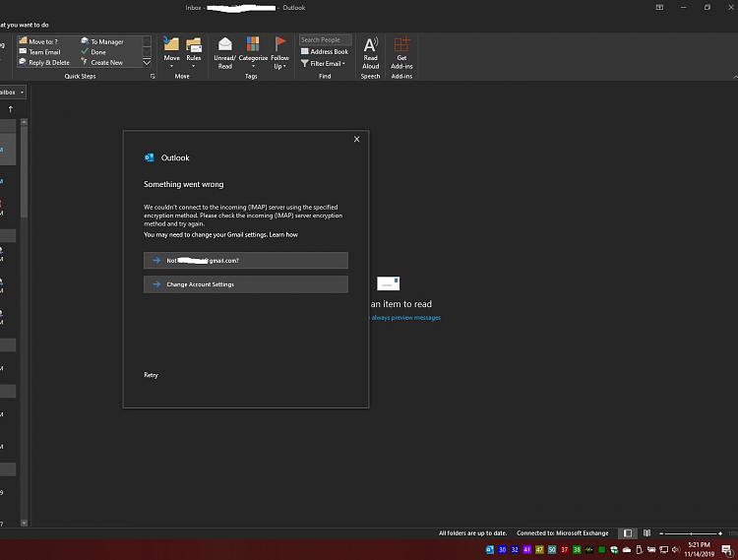This screenshot has height=560, width=738.
Task: Click the tray temperature icon showing 41
Action: 526,549
